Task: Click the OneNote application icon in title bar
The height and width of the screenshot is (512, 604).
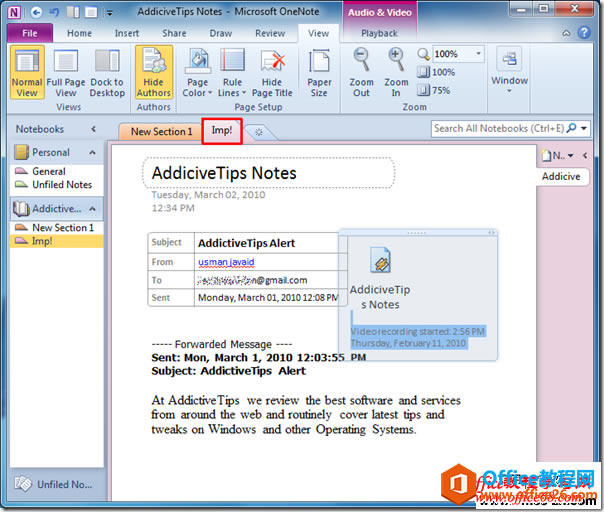Action: click(x=14, y=12)
